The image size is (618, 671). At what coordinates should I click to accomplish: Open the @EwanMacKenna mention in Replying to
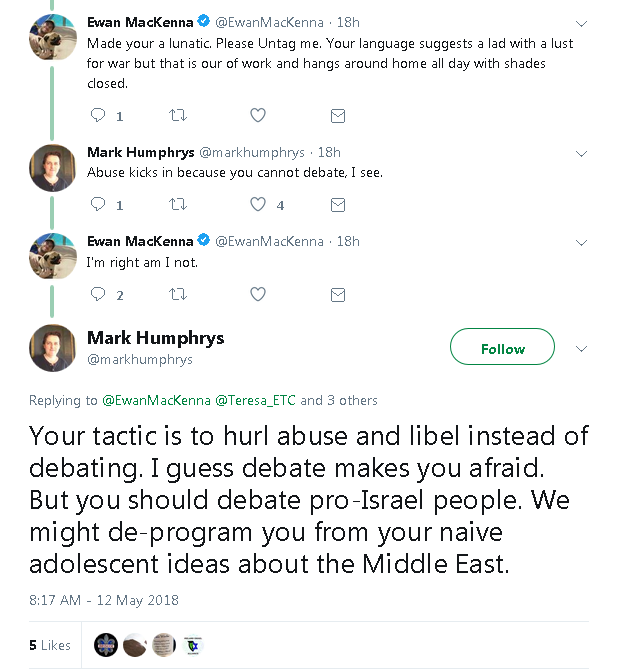point(156,400)
